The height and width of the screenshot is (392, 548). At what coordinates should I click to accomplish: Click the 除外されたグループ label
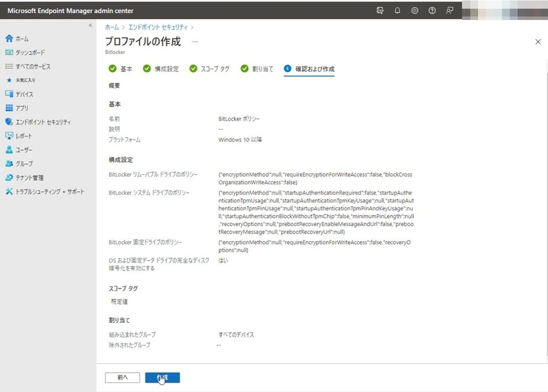tap(129, 345)
